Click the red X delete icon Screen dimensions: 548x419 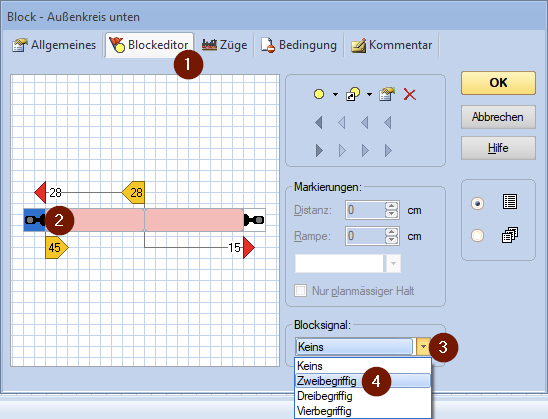point(410,94)
